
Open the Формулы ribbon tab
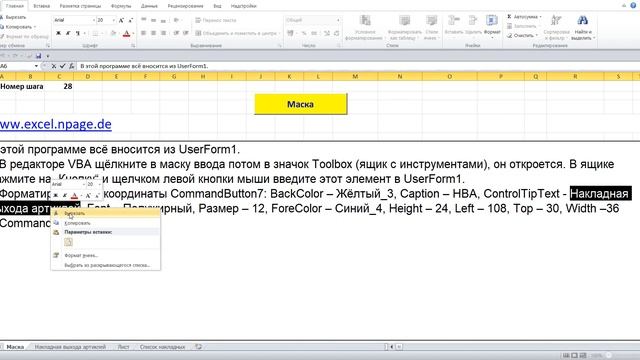121,6
